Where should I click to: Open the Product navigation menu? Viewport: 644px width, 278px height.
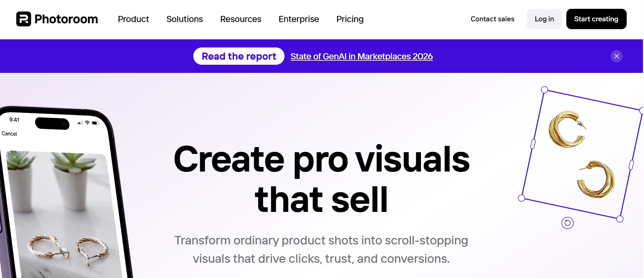[133, 19]
